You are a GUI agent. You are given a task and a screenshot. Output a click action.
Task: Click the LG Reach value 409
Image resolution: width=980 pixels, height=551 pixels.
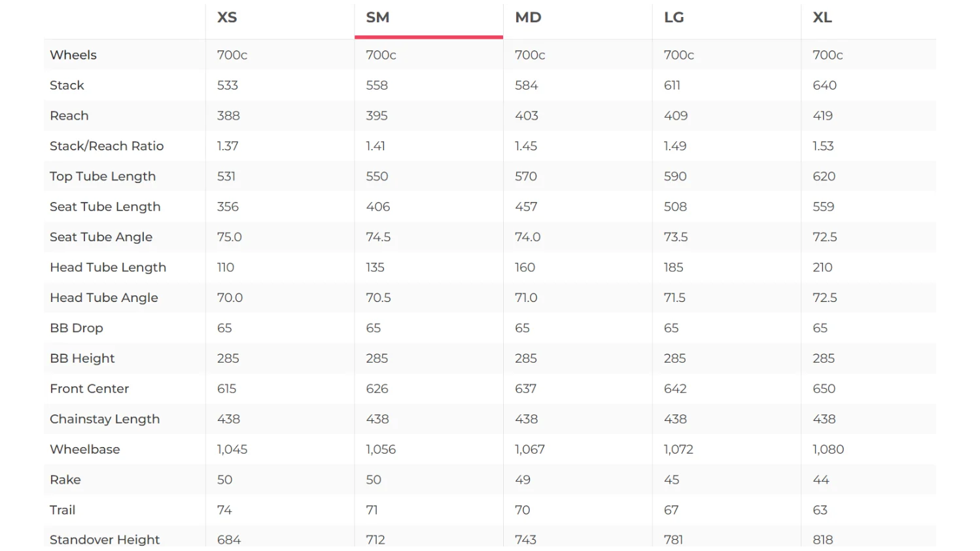coord(676,116)
